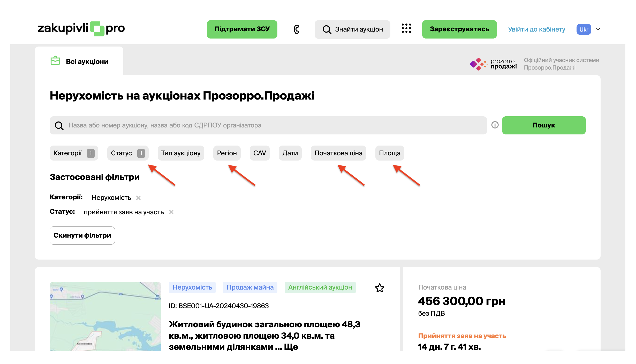
Task: Open the Площа filter dropdown
Action: pyautogui.click(x=390, y=153)
